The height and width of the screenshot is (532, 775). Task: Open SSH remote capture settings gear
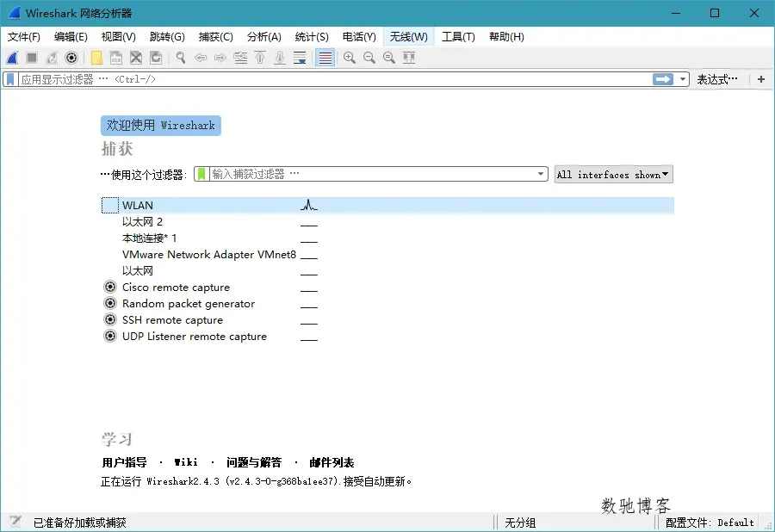(x=110, y=319)
